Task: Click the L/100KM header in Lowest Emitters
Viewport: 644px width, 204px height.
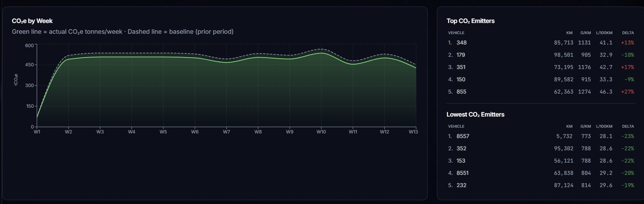Action: (x=604, y=127)
